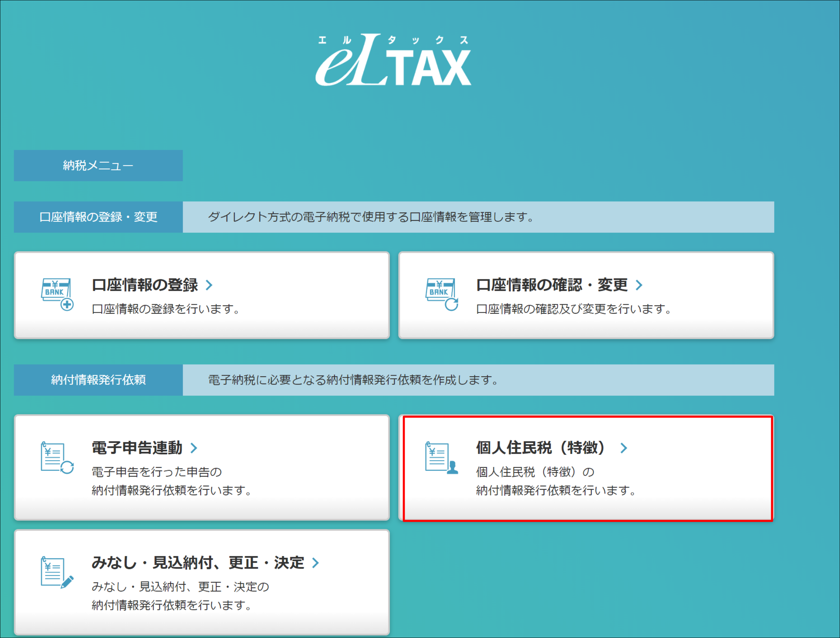This screenshot has width=840, height=638.
Task: Click the chevron next to 口座情報の確認・変更
Action: click(639, 285)
